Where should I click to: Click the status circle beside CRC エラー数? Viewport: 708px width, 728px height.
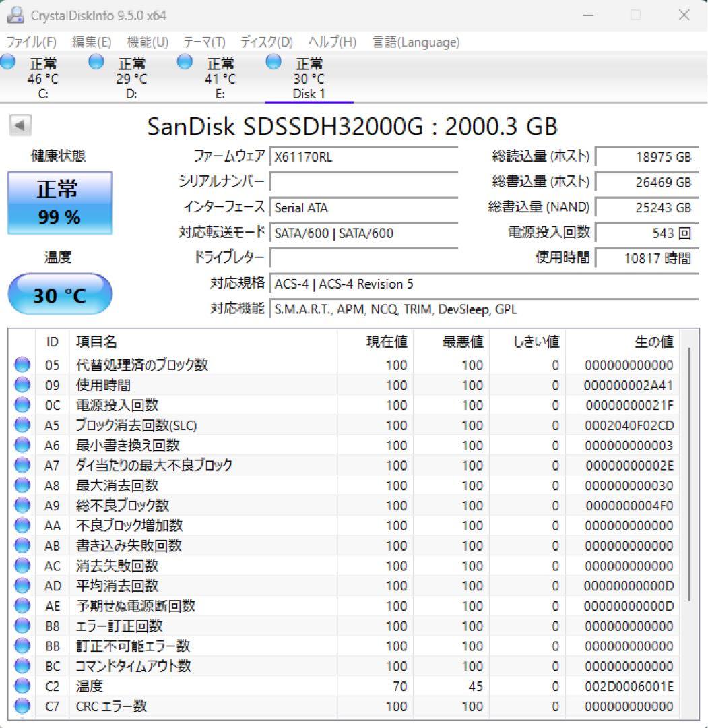click(21, 706)
